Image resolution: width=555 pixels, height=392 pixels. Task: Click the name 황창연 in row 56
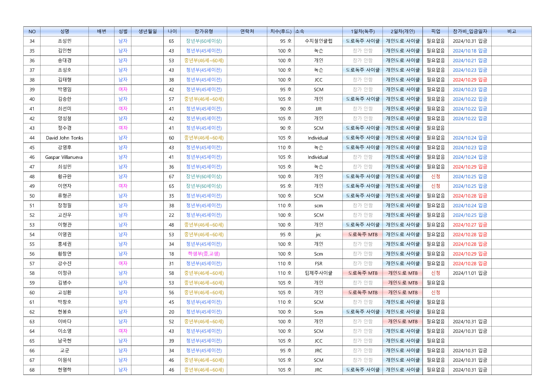click(x=65, y=254)
